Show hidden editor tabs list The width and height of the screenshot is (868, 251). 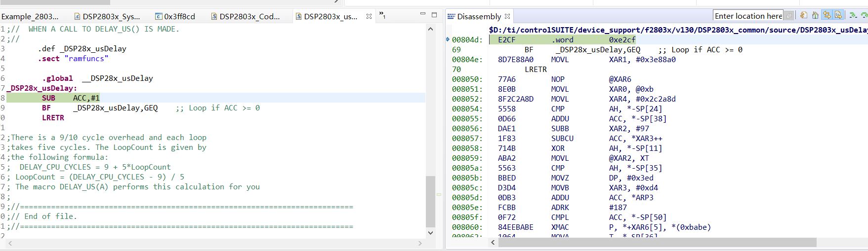click(382, 16)
